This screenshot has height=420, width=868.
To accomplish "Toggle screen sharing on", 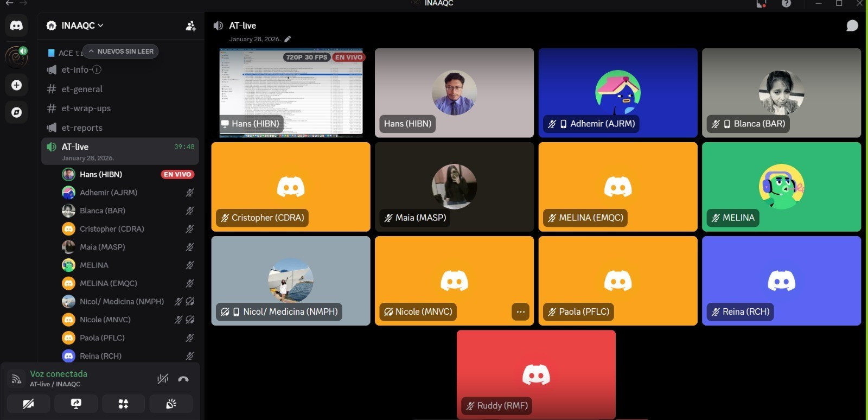I will tap(76, 404).
